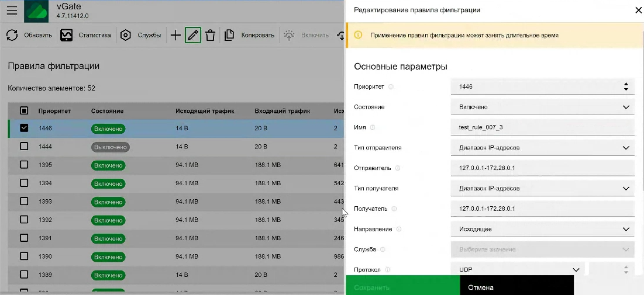Click the info icon next to Приоритет

click(x=391, y=87)
